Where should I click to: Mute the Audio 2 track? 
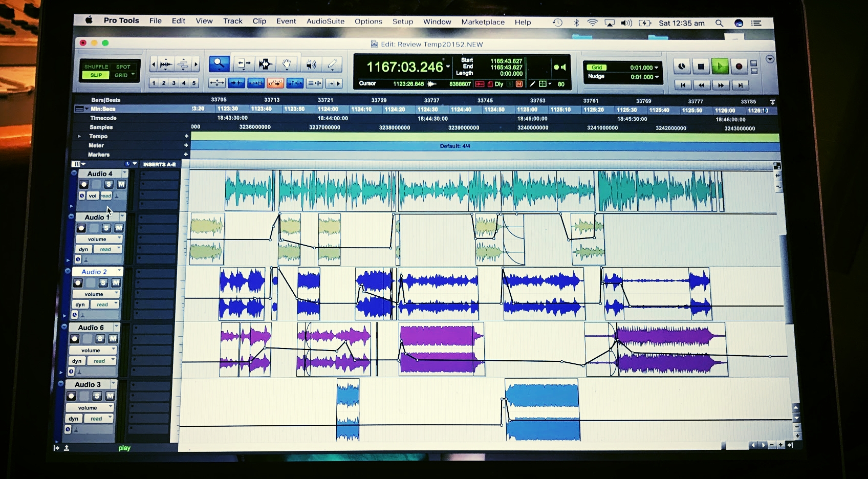(116, 282)
